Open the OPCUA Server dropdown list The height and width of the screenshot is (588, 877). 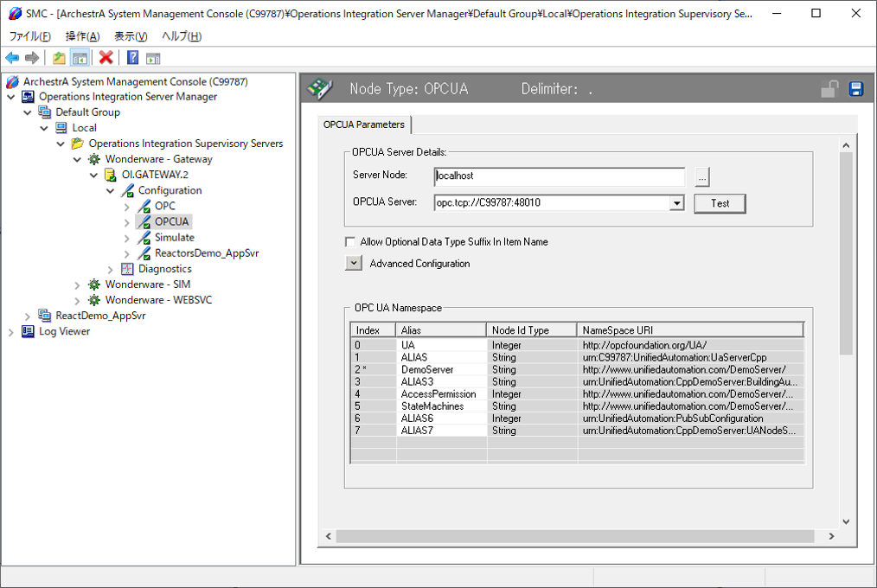click(676, 203)
